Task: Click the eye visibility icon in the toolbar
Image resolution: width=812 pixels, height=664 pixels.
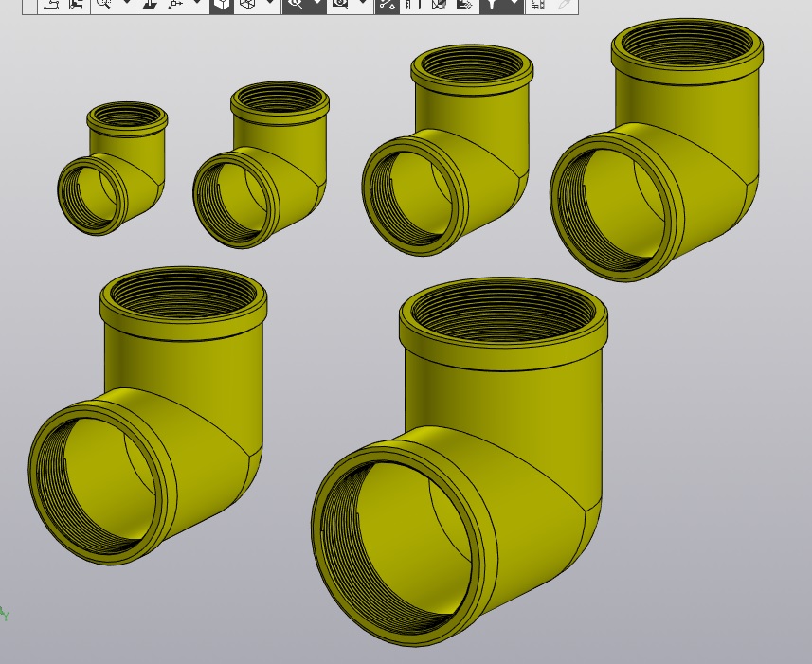Action: point(340,5)
